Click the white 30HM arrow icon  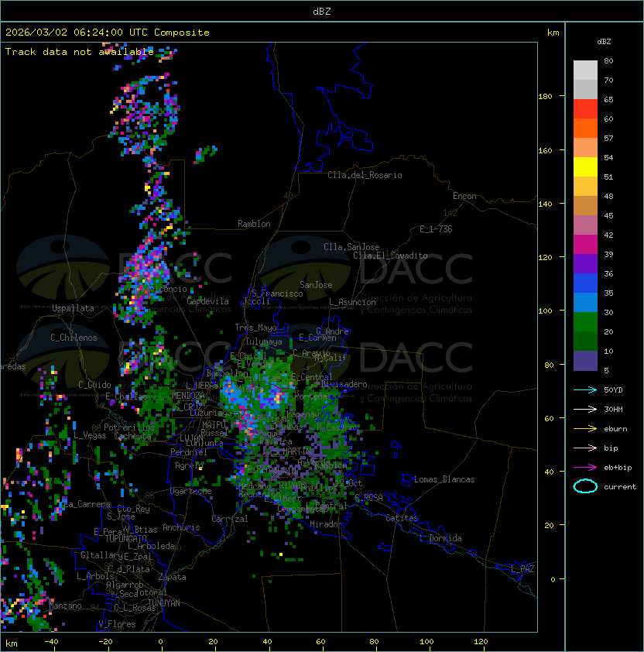(x=585, y=409)
